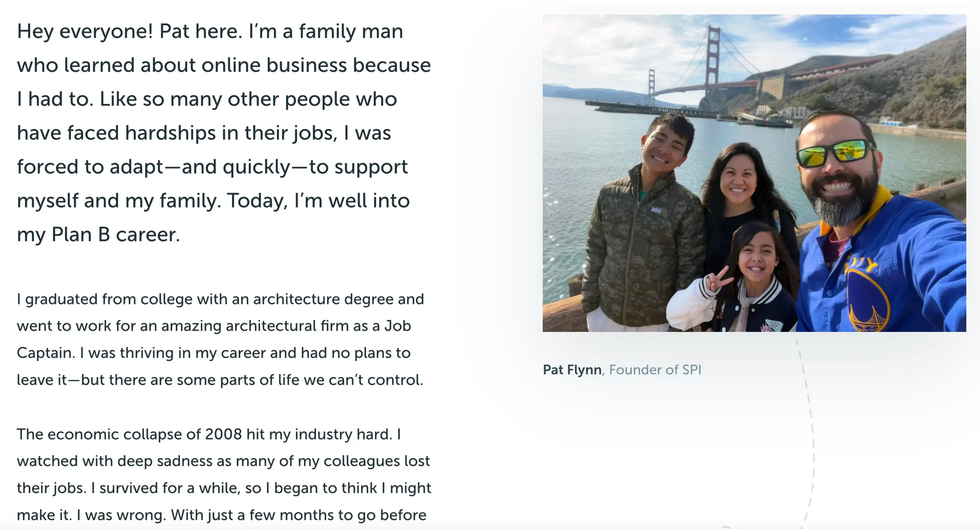This screenshot has width=980, height=529.
Task: Click the "Pat Flynn" name caption
Action: coord(572,370)
